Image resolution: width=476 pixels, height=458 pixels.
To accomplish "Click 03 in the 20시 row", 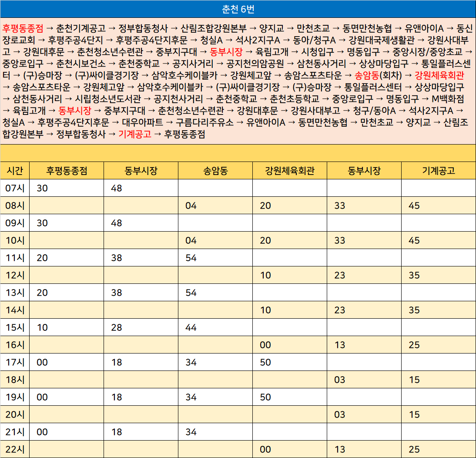I will 340,414.
